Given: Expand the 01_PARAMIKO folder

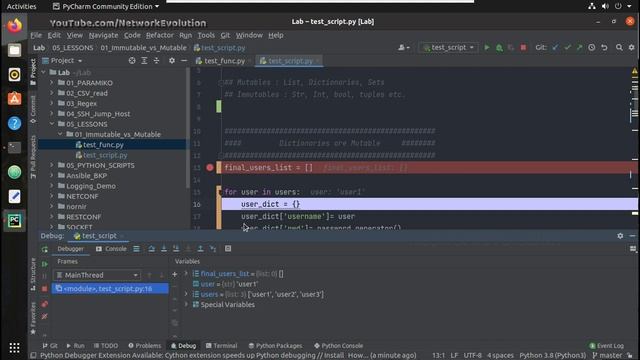Looking at the screenshot, I should [x=52, y=83].
